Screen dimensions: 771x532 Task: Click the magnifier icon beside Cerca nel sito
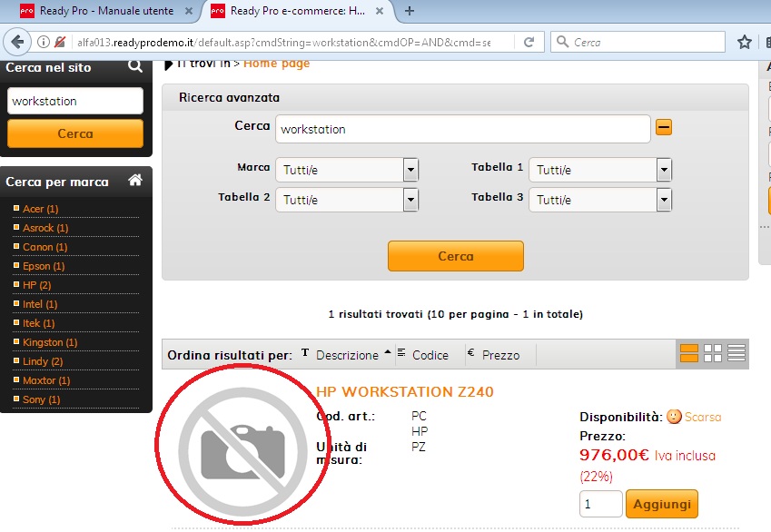point(134,66)
